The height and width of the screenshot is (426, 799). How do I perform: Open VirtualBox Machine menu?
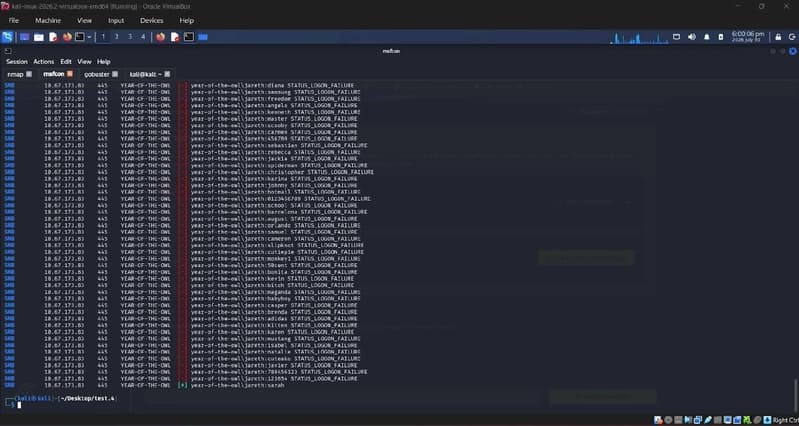48,20
